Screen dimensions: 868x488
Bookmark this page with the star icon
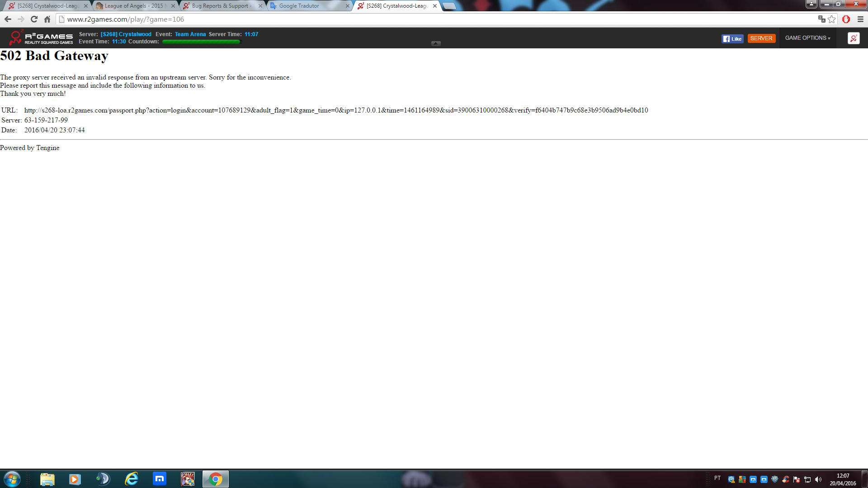pos(831,19)
